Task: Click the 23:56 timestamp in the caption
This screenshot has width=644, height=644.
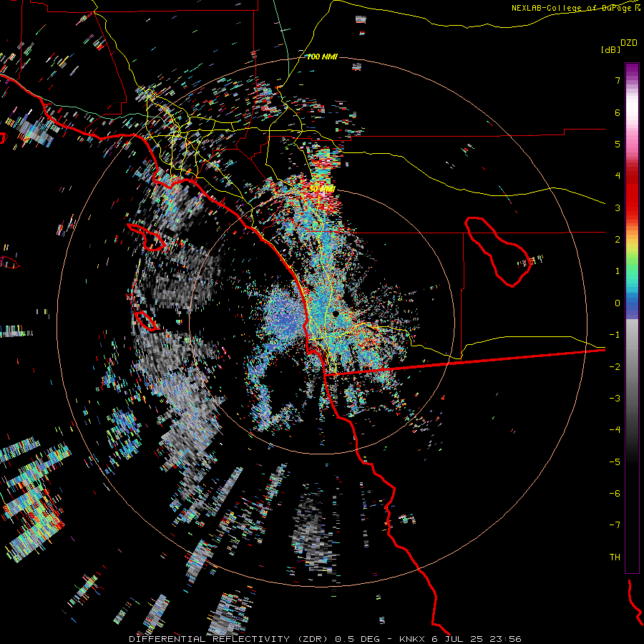Action: 507,639
